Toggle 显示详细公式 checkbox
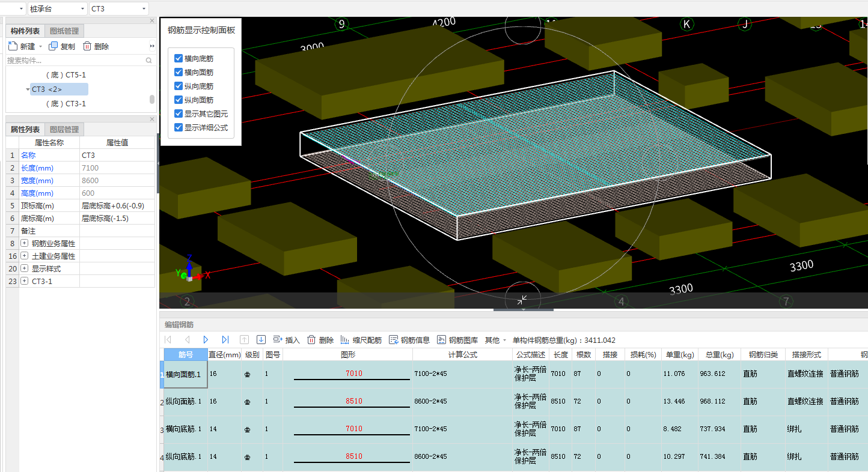This screenshot has width=868, height=472. (x=179, y=127)
